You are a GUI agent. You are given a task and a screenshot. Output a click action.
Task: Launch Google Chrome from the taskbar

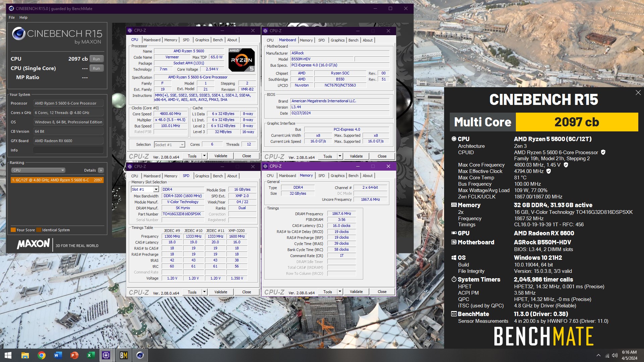tap(42, 355)
